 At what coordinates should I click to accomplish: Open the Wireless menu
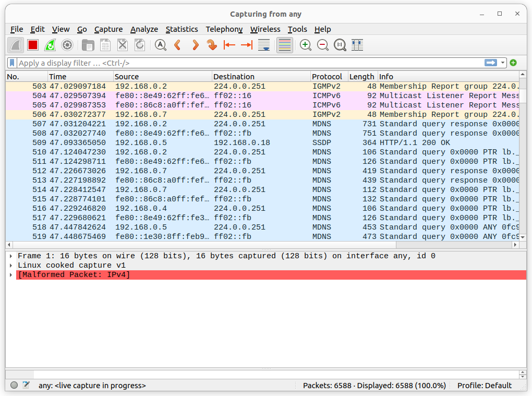265,29
